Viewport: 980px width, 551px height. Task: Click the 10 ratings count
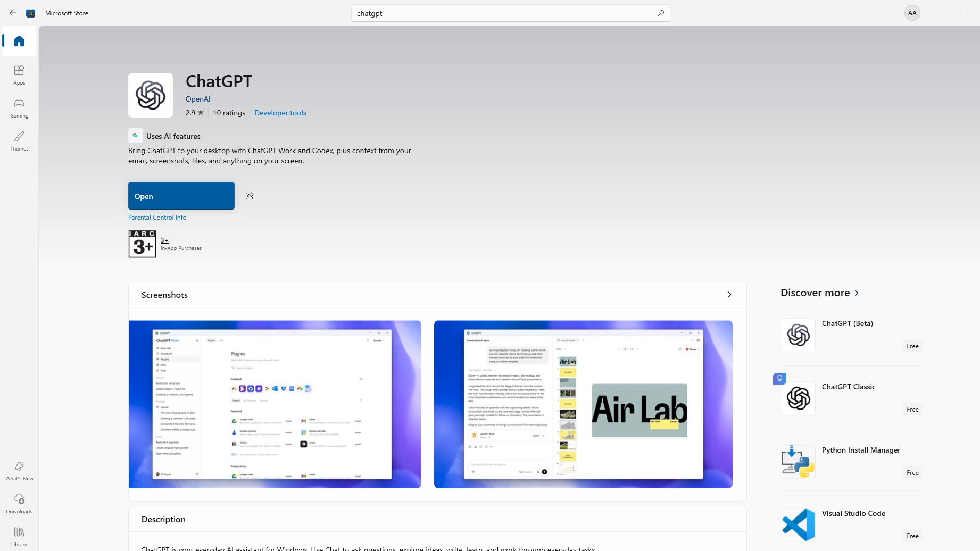coord(229,113)
